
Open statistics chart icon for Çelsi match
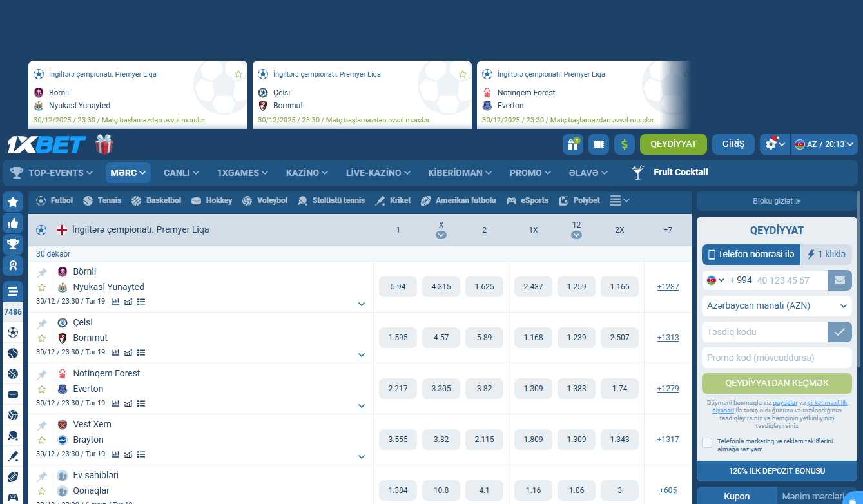[x=115, y=353]
